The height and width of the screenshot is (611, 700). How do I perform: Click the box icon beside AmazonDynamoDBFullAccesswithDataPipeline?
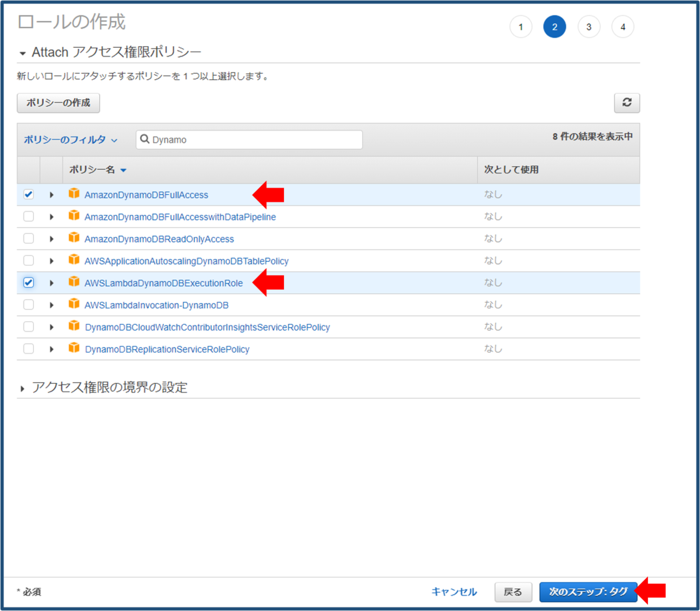click(73, 216)
